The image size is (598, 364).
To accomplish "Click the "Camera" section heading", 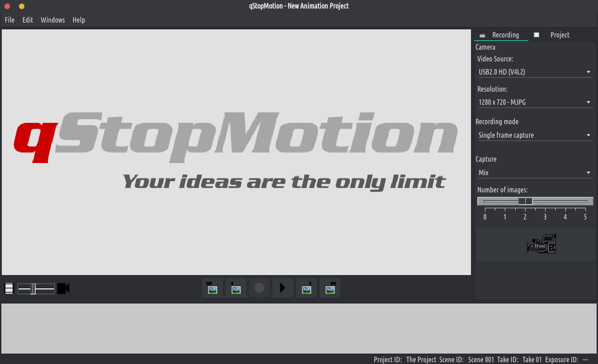I will click(x=485, y=47).
